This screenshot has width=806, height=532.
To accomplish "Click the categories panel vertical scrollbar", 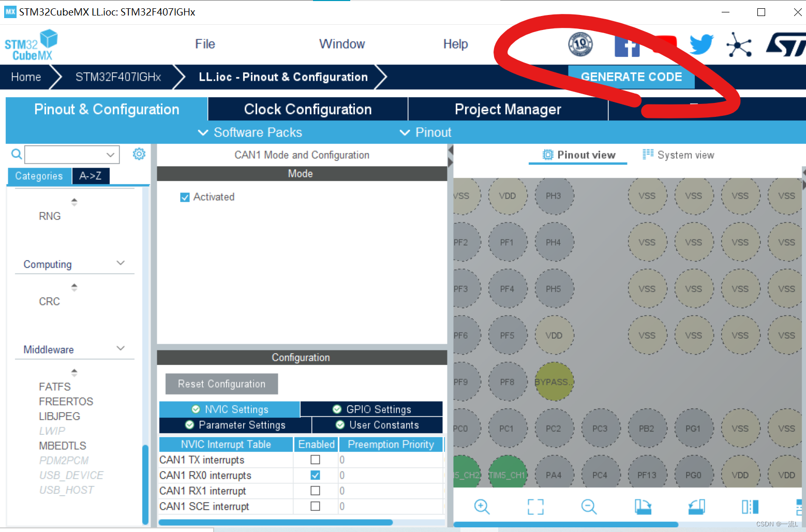I will (x=145, y=484).
